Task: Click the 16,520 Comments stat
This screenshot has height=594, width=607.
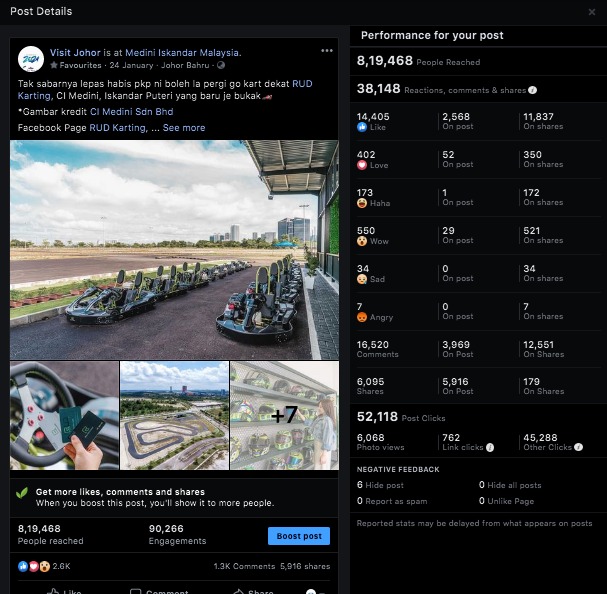Action: tap(377, 349)
